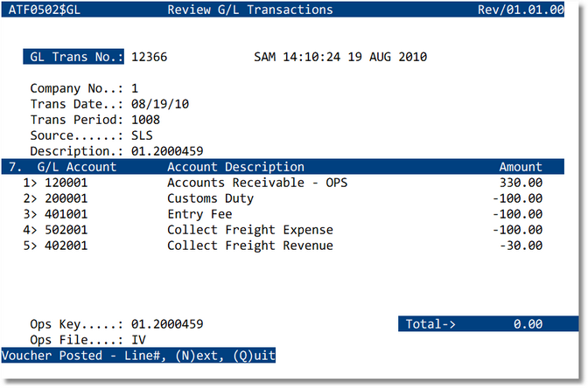The height and width of the screenshot is (388, 588).
Task: Click the Trans Period 1008 value
Action: pyautogui.click(x=145, y=120)
